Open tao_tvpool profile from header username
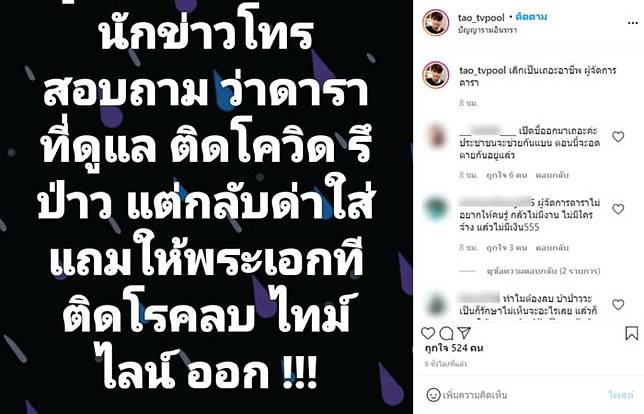644x414 pixels. [x=481, y=18]
